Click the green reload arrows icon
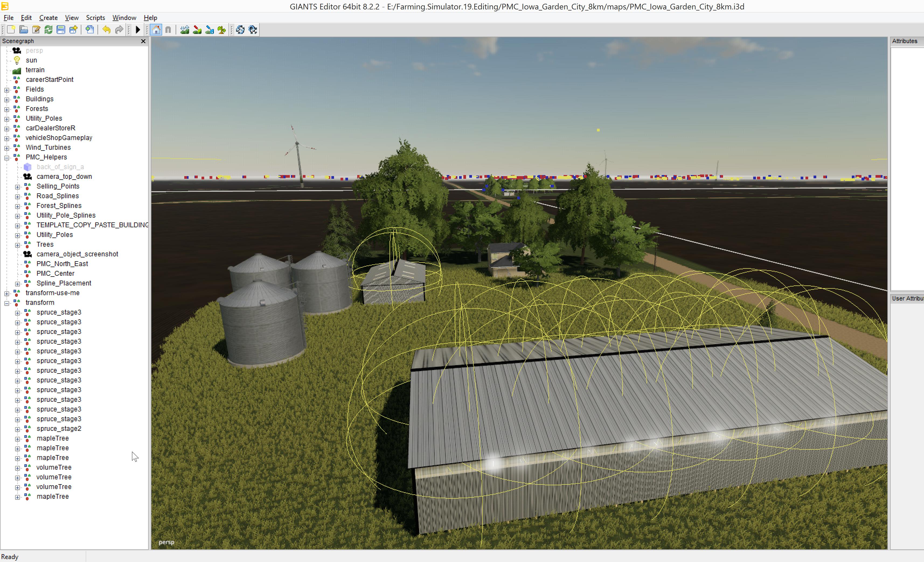924x562 pixels. pos(48,30)
